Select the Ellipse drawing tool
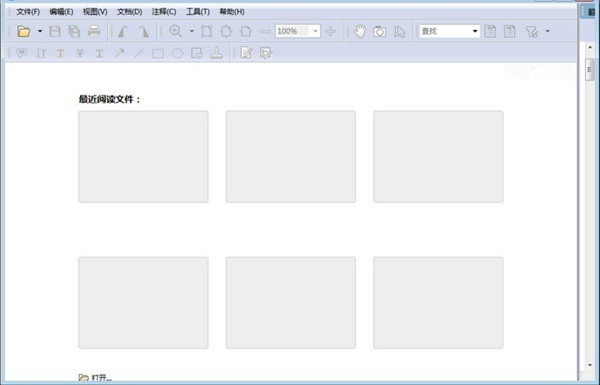600x385 pixels. pyautogui.click(x=178, y=53)
